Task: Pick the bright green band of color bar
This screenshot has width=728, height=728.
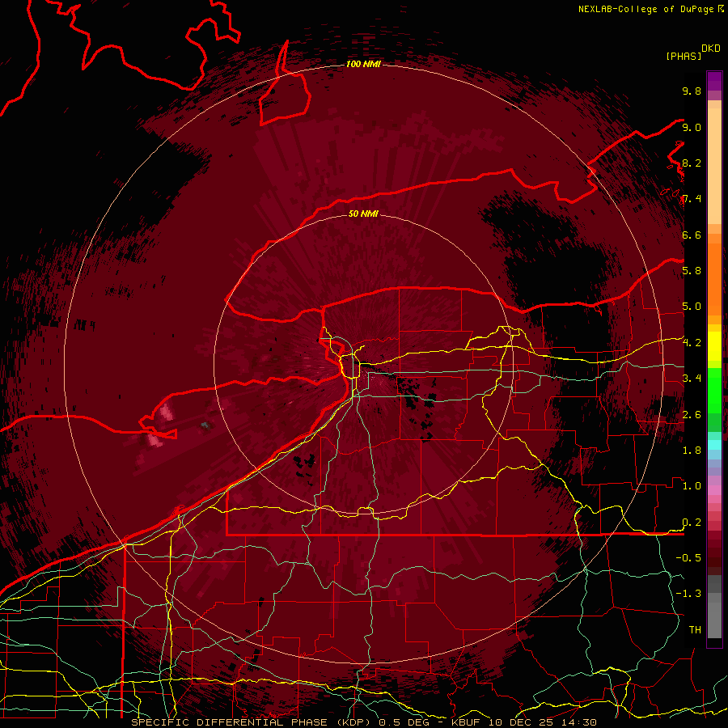Action: tap(714, 389)
